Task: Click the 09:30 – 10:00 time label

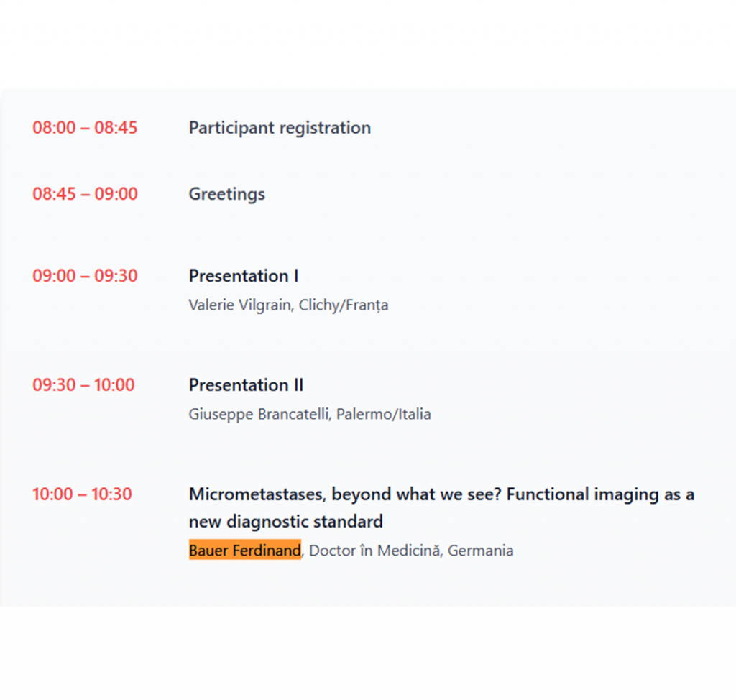Action: 83,385
